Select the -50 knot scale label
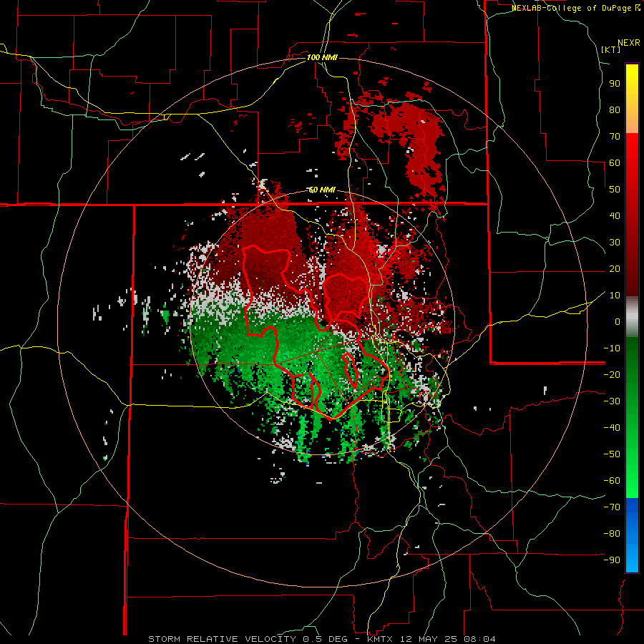 612,454
